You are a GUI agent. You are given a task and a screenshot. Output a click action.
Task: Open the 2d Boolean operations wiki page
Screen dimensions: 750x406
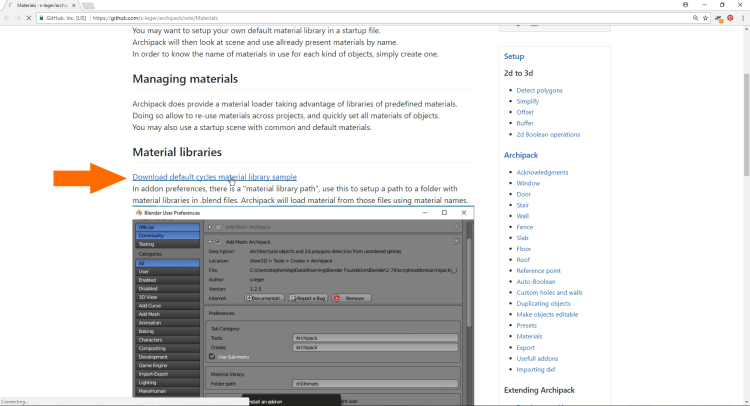tap(548, 134)
